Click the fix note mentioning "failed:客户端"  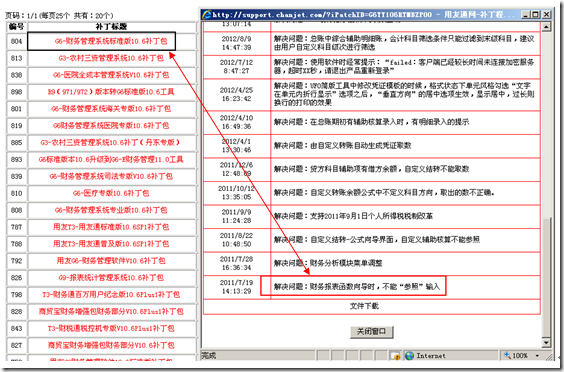click(404, 66)
